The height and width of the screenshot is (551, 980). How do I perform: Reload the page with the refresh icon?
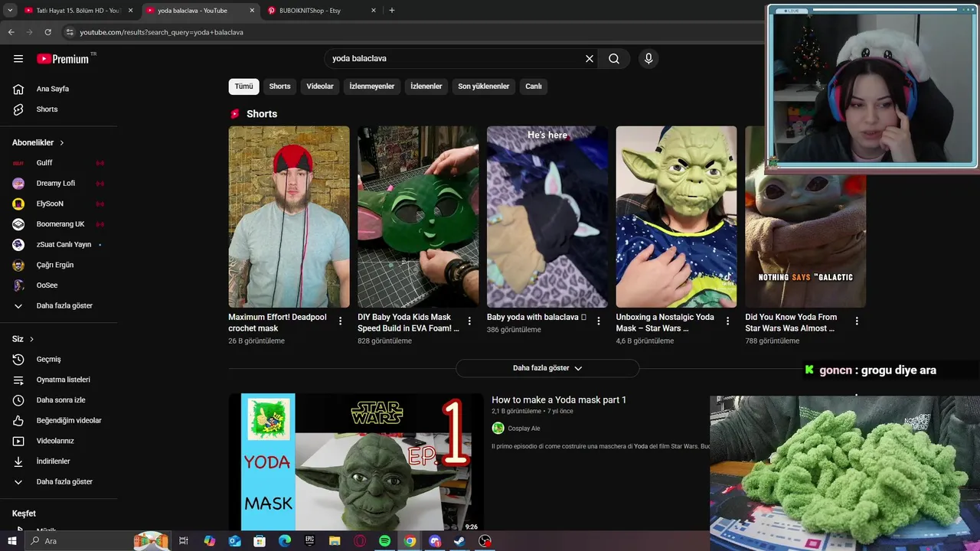pos(47,32)
